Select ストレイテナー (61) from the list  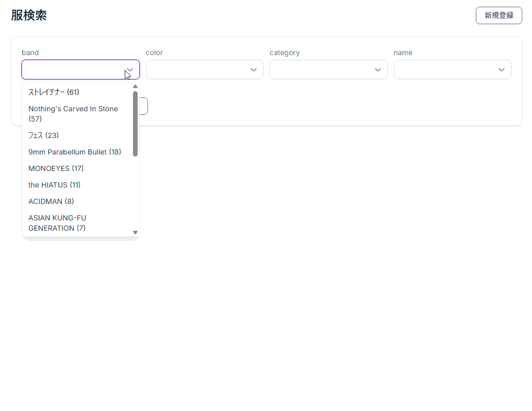[78, 92]
